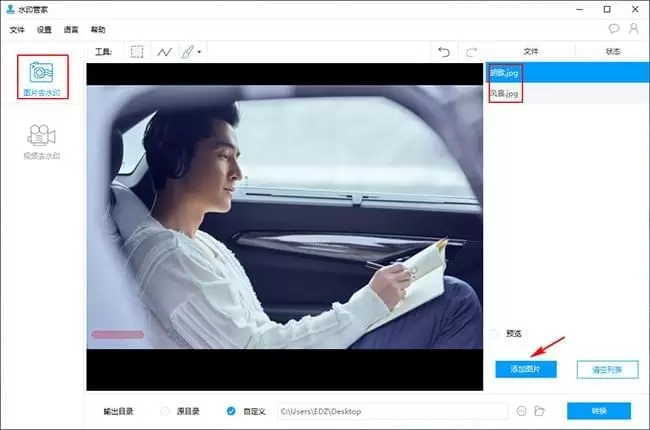Toggle the 预览 preview option
Viewport: 650px width, 430px height.
pos(495,334)
